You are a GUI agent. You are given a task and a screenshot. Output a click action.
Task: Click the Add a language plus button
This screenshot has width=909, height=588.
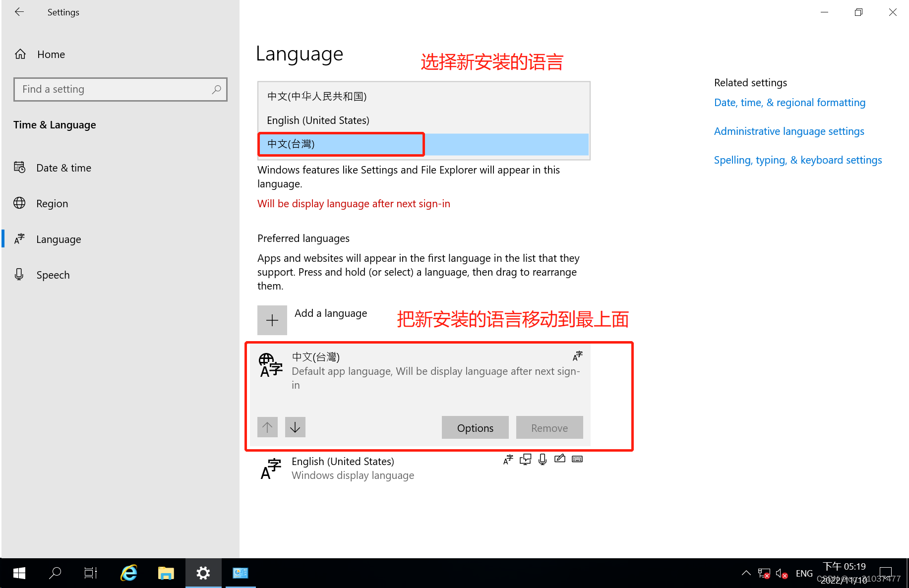(x=272, y=320)
